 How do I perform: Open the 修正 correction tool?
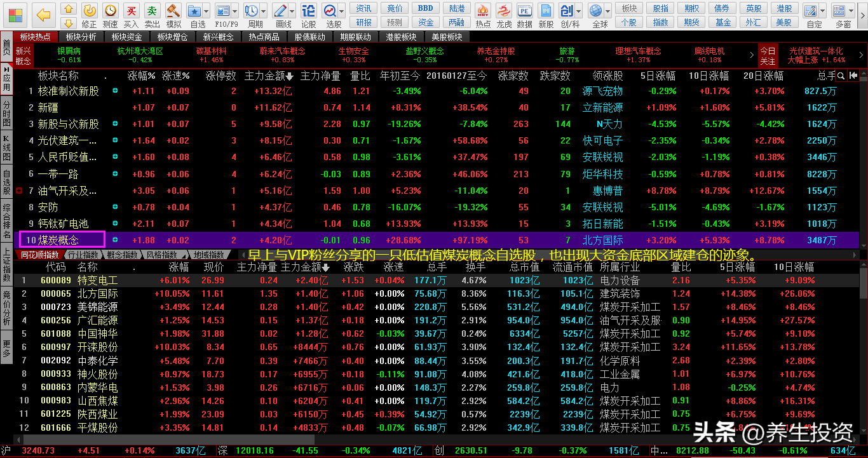pos(90,11)
